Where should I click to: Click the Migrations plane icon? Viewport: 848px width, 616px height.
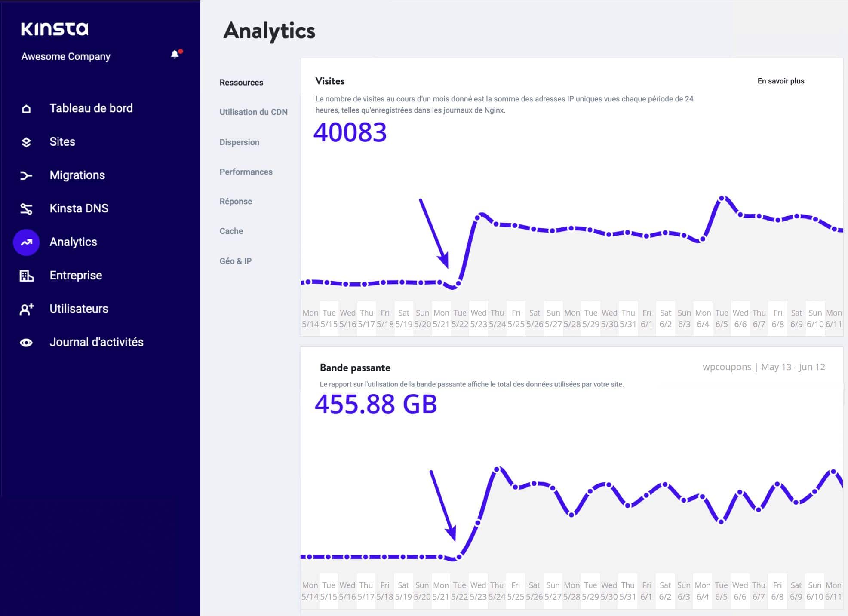(x=26, y=175)
